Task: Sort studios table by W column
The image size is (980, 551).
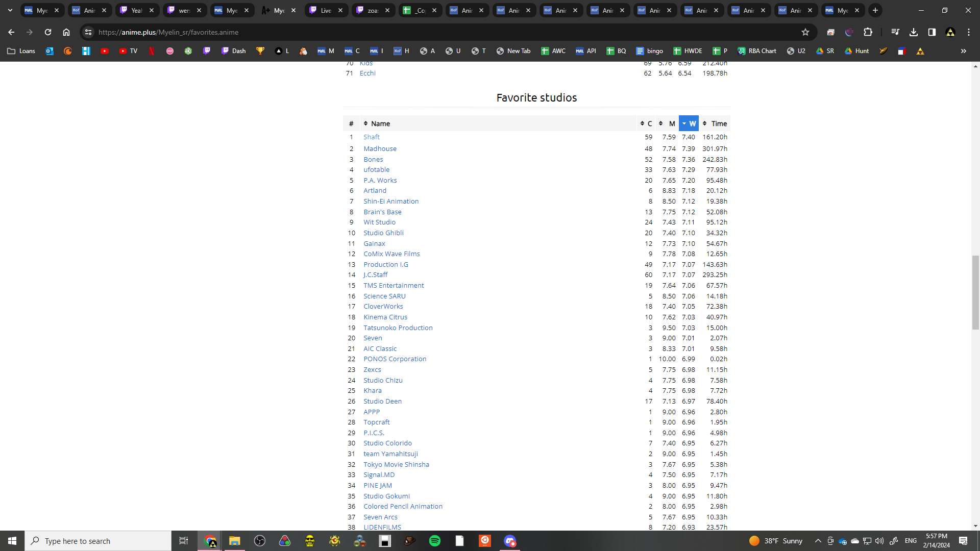Action: (689, 123)
